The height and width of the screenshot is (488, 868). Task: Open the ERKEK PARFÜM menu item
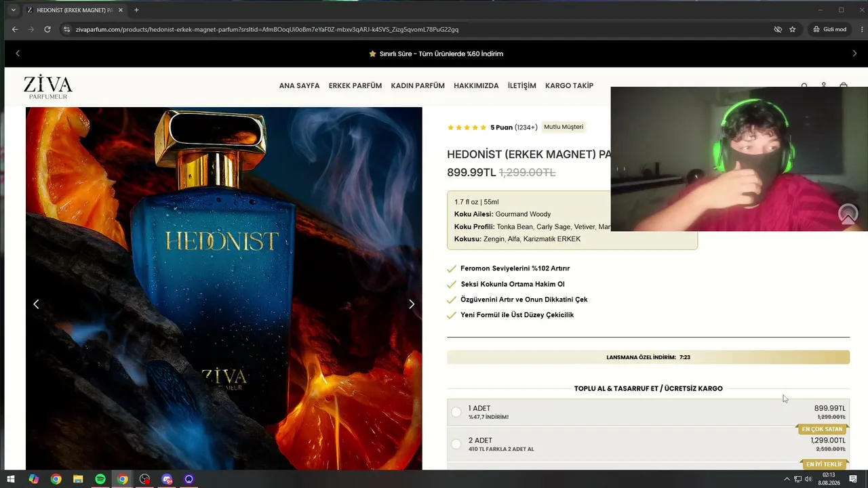coord(355,86)
